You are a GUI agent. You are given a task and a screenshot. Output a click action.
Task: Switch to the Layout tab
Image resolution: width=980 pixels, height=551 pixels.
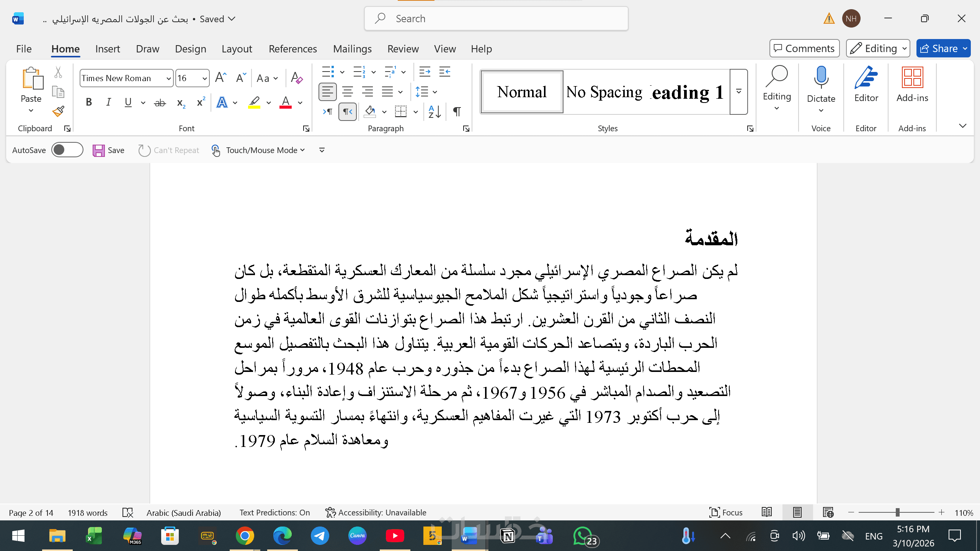(237, 49)
